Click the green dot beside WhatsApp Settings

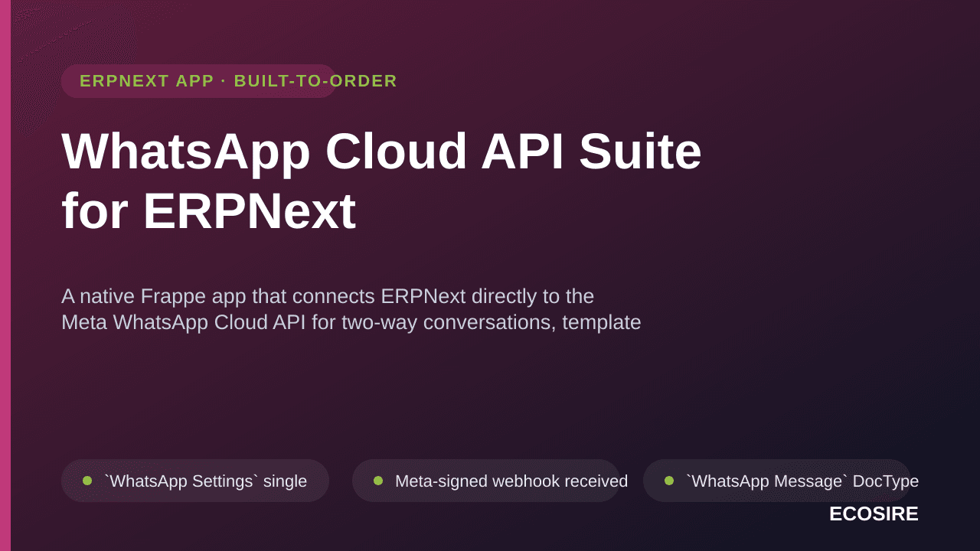click(87, 481)
